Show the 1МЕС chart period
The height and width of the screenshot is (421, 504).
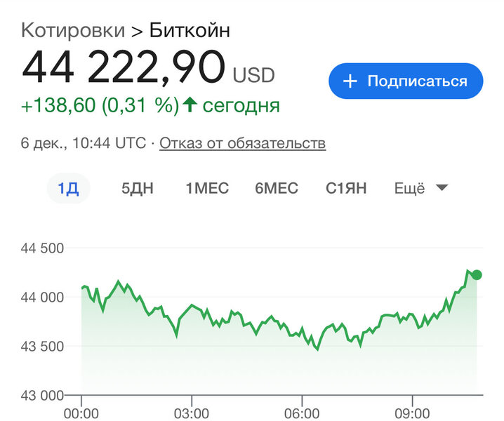[207, 188]
